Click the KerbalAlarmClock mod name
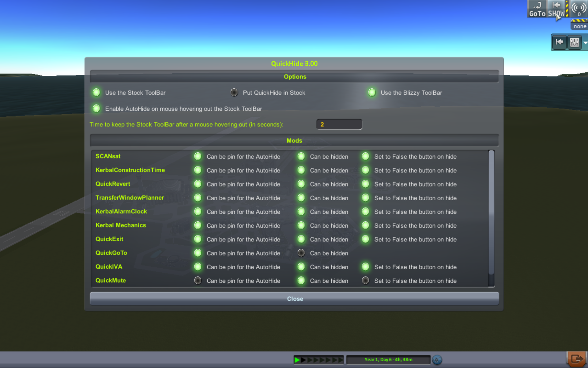The width and height of the screenshot is (588, 368). click(x=121, y=211)
